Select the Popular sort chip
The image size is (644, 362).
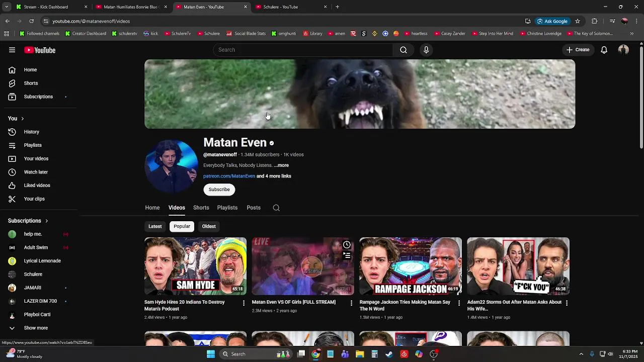pyautogui.click(x=182, y=226)
